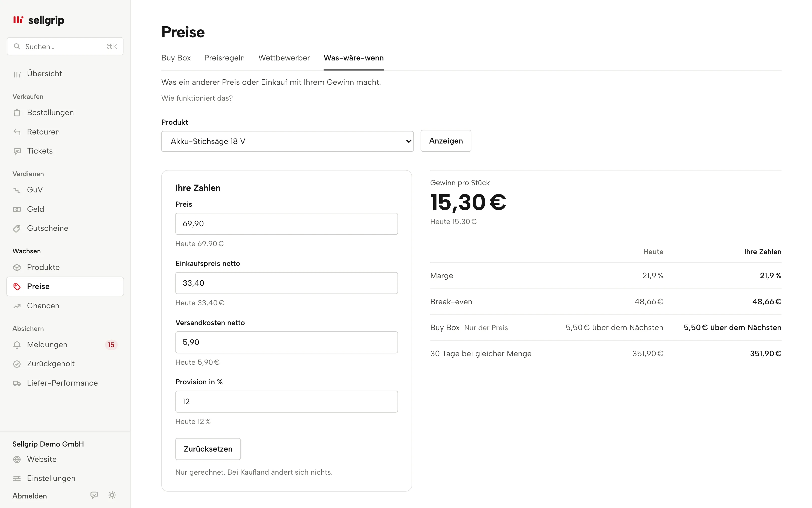Open Tickets from the sidebar
This screenshot has width=812, height=508.
click(65, 151)
